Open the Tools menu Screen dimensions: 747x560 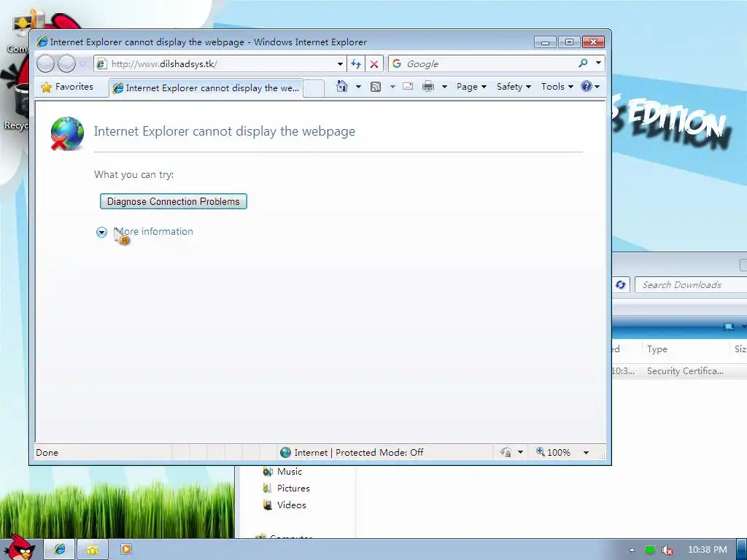[557, 87]
